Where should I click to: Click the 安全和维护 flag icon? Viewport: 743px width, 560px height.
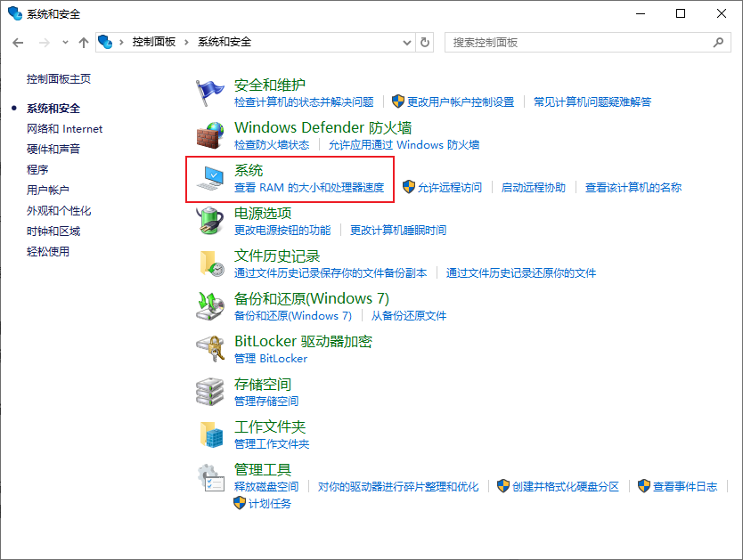click(210, 93)
